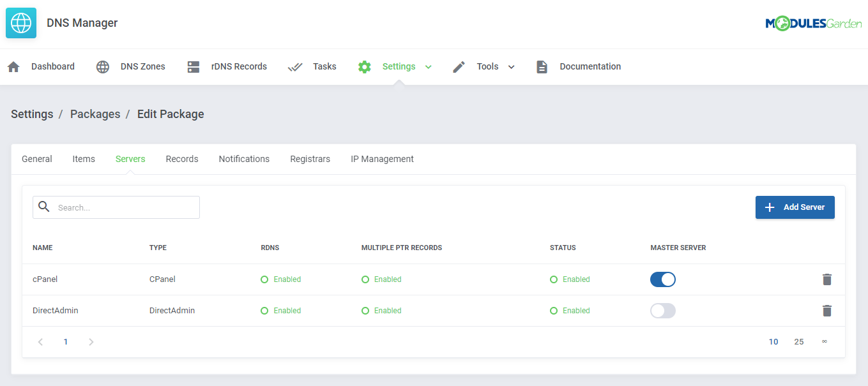This screenshot has width=868, height=386.
Task: Open Documentation via the document icon
Action: pyautogui.click(x=542, y=66)
